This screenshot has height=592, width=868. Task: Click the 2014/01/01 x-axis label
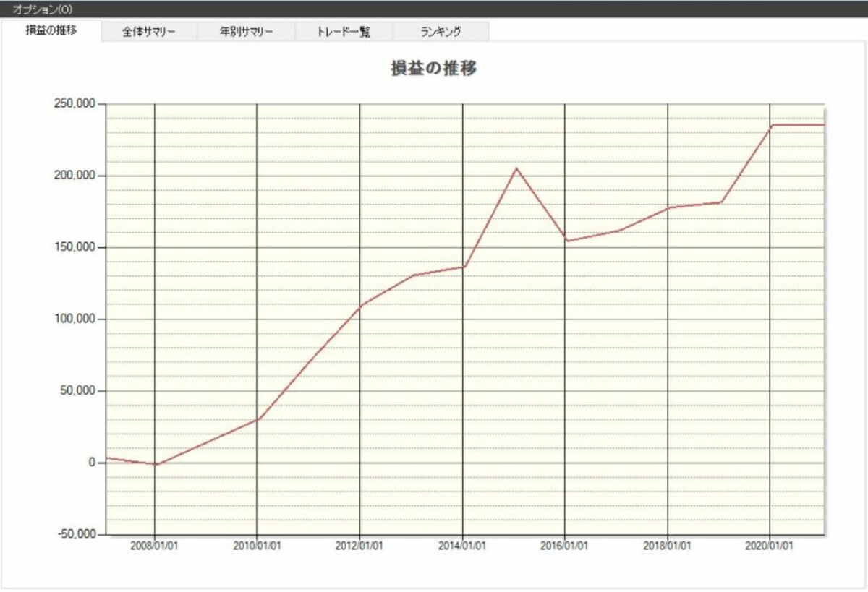point(462,546)
